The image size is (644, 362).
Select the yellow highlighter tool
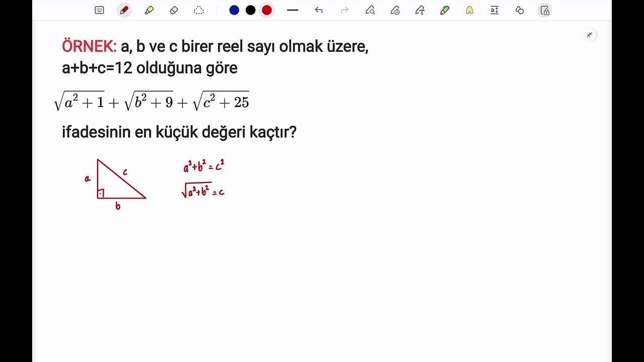(x=149, y=10)
